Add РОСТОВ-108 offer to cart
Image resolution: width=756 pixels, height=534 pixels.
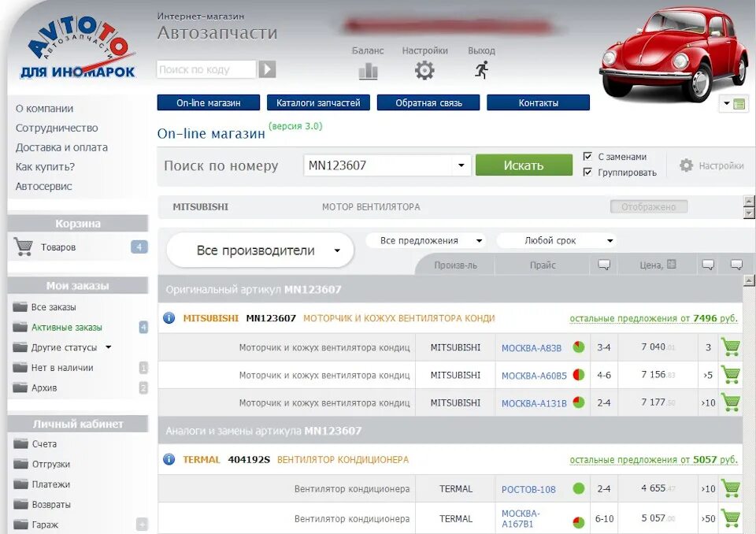731,488
